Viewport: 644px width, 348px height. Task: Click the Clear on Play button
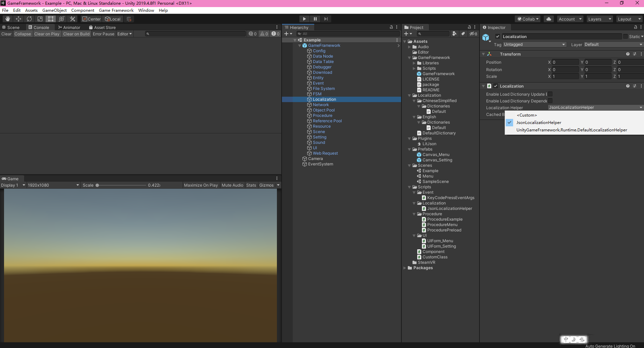(47, 34)
